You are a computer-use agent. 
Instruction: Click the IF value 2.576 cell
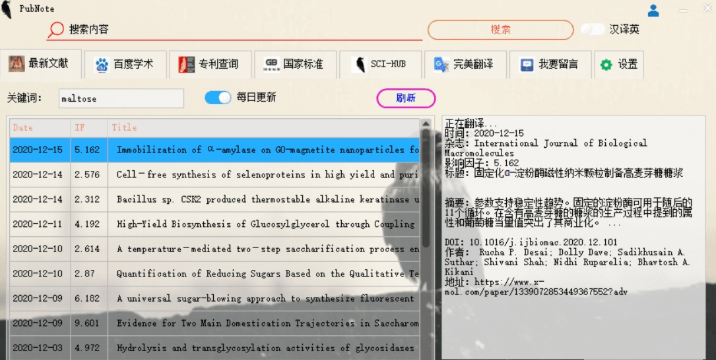click(x=89, y=175)
